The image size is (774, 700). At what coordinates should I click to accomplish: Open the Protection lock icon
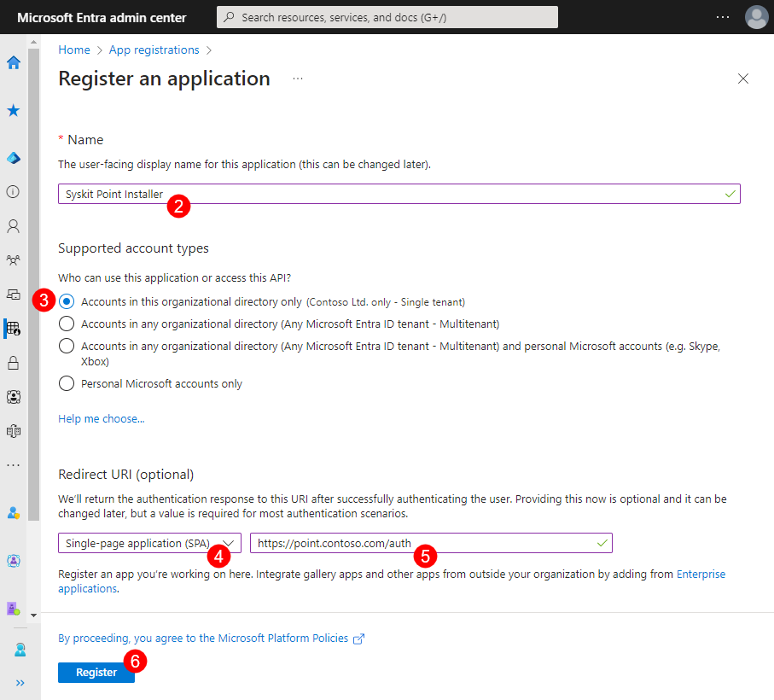coord(13,363)
